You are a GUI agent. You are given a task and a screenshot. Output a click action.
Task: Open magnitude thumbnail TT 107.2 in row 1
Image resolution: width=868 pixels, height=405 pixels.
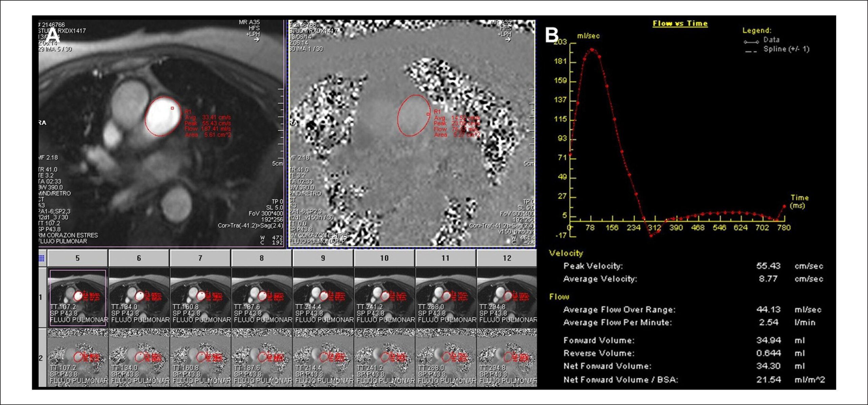[78, 297]
